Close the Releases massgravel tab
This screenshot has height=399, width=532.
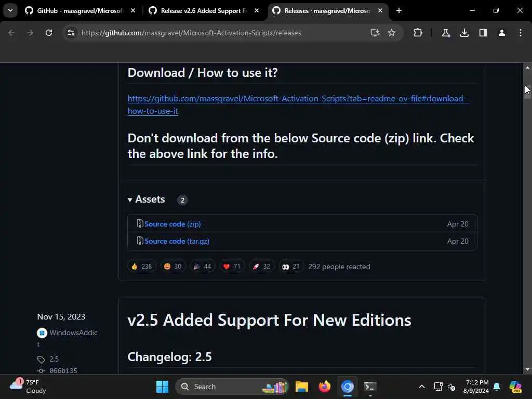tap(380, 11)
